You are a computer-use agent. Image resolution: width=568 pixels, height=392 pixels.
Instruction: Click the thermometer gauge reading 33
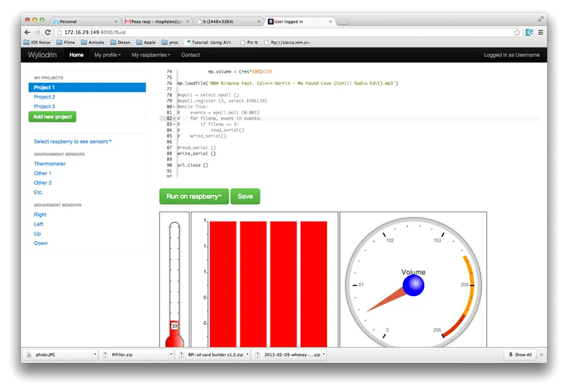coord(174,326)
